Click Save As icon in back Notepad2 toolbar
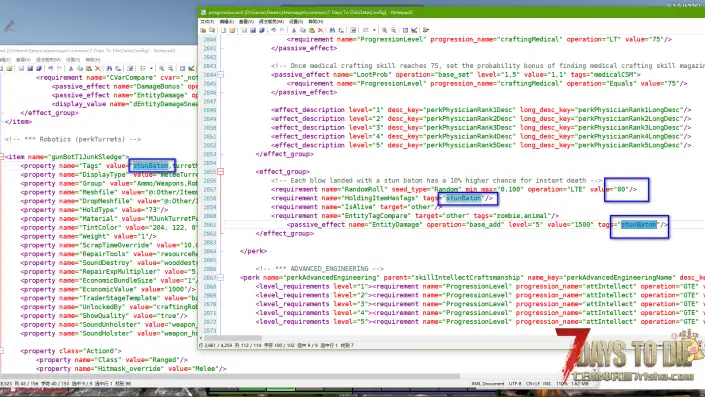The width and height of the screenshot is (705, 397). [x=30, y=68]
